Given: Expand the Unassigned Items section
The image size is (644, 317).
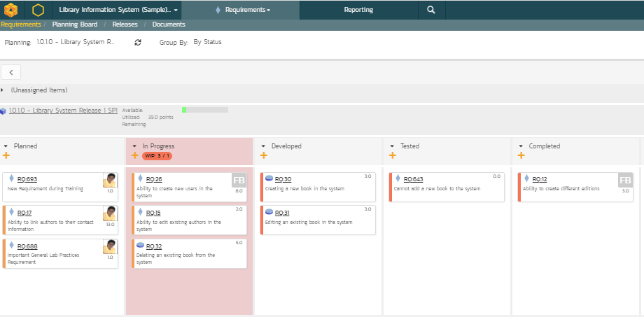Looking at the screenshot, I should pos(3,90).
